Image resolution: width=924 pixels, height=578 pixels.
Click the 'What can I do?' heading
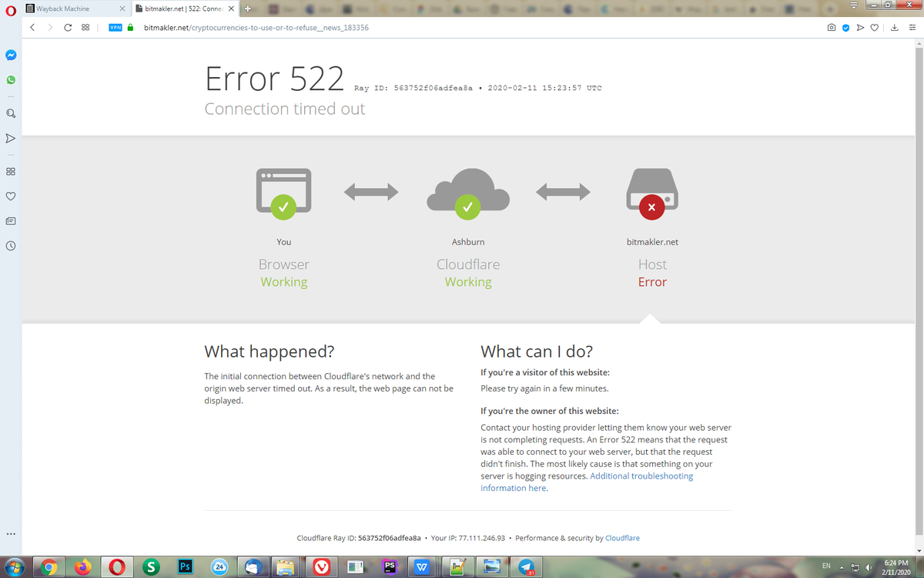pyautogui.click(x=537, y=352)
